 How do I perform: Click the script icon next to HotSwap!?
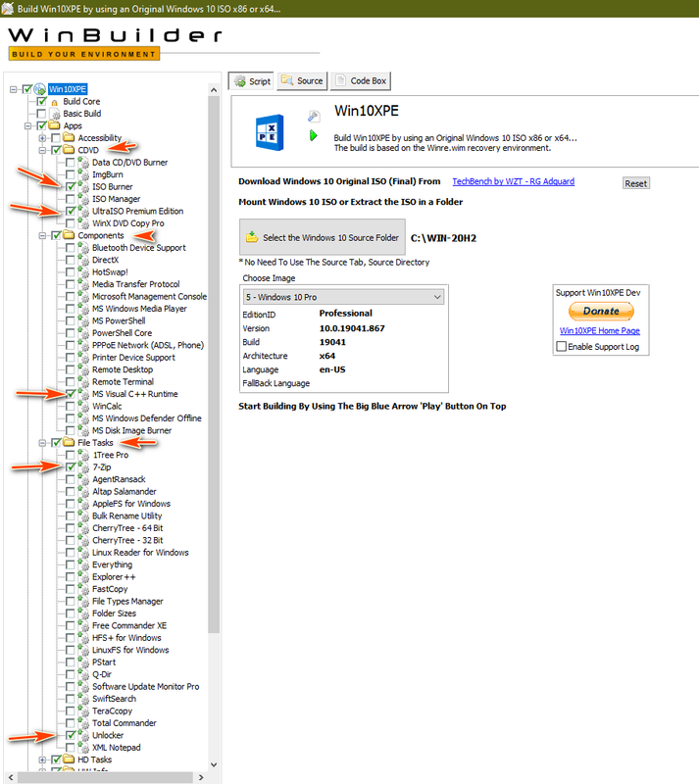click(x=83, y=272)
